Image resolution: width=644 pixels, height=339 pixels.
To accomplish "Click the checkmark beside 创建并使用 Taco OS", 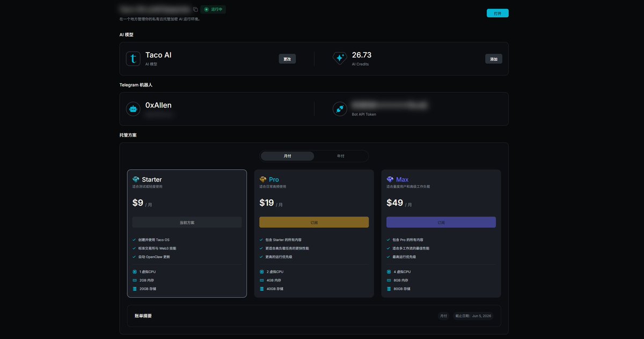I will [x=134, y=240].
